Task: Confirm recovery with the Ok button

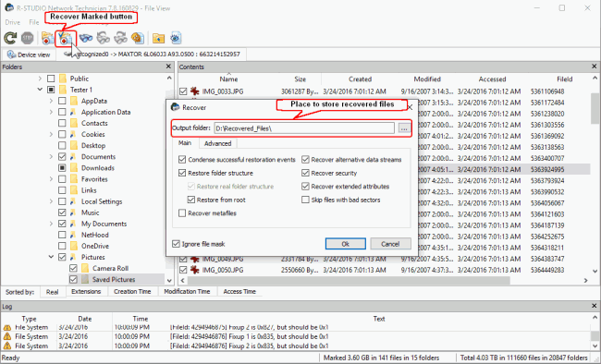Action: (x=346, y=244)
